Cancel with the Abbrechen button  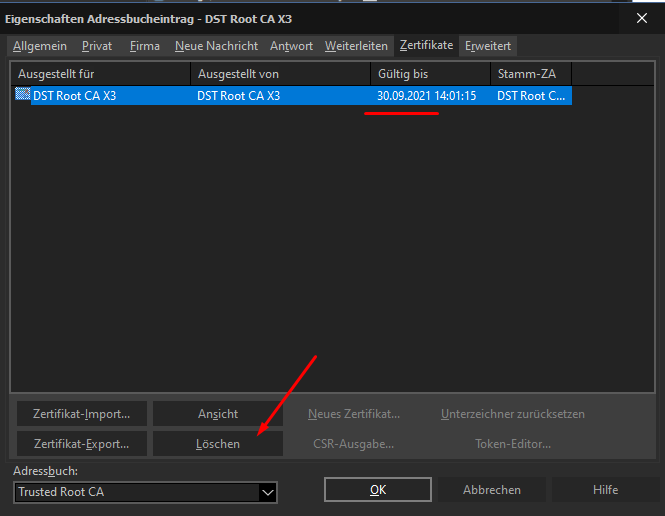[492, 490]
